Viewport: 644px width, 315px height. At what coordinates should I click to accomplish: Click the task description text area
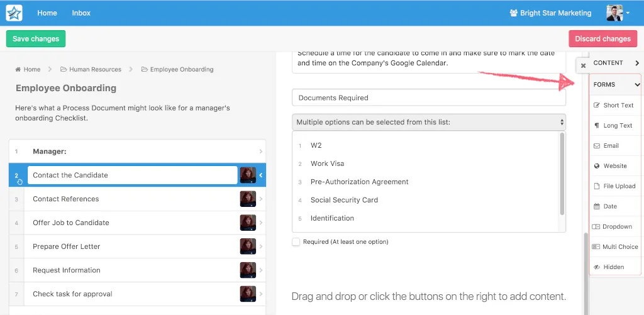[429, 62]
